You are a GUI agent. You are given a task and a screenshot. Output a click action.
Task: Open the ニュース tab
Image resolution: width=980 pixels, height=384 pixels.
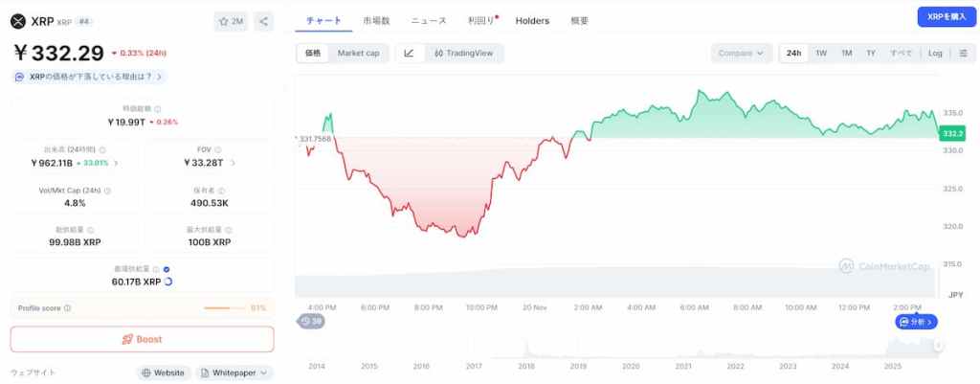pyautogui.click(x=429, y=21)
